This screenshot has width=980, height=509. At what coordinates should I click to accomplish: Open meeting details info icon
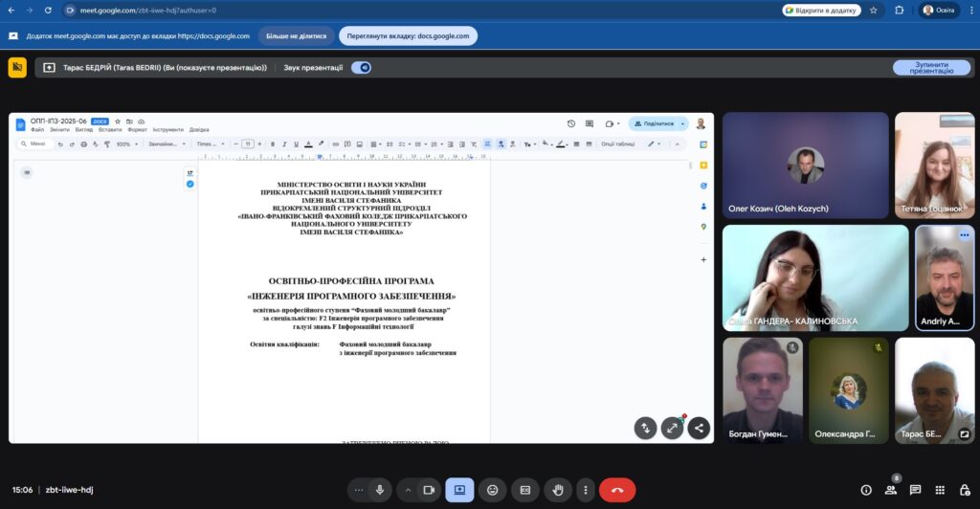tap(866, 490)
